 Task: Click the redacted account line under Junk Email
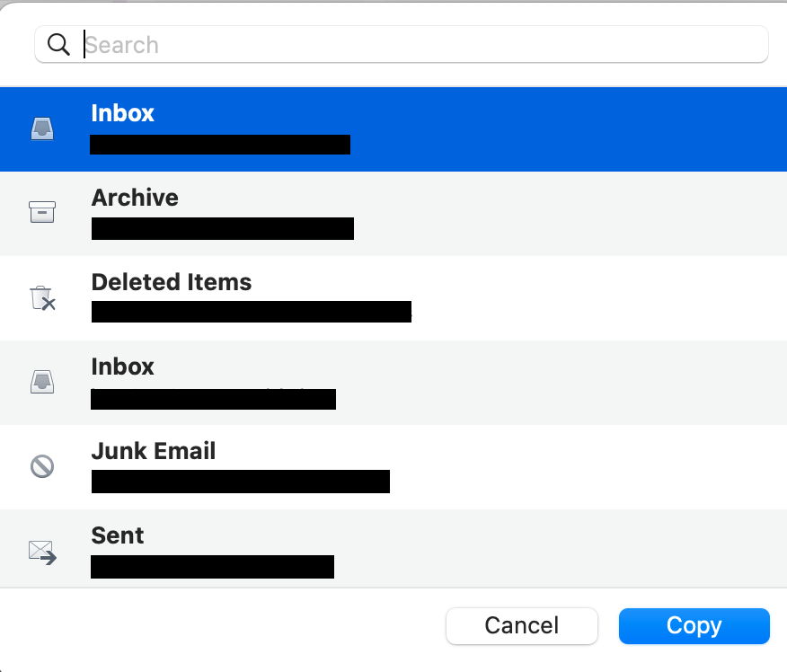[241, 482]
